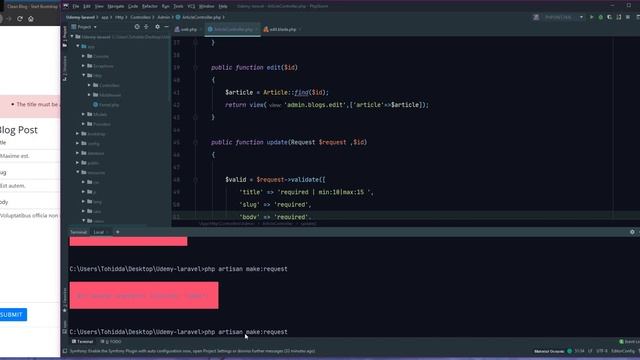
Task: Expand the Console folder under app
Action: (x=84, y=56)
